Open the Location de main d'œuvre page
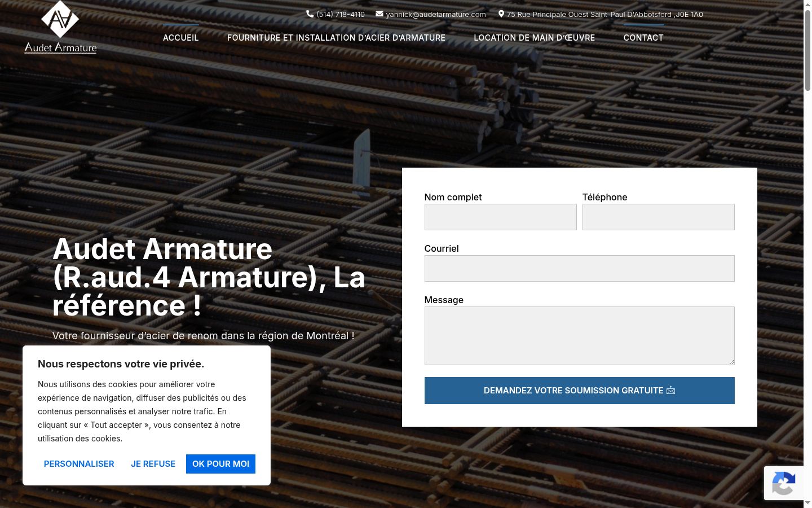The width and height of the screenshot is (812, 508). [535, 38]
